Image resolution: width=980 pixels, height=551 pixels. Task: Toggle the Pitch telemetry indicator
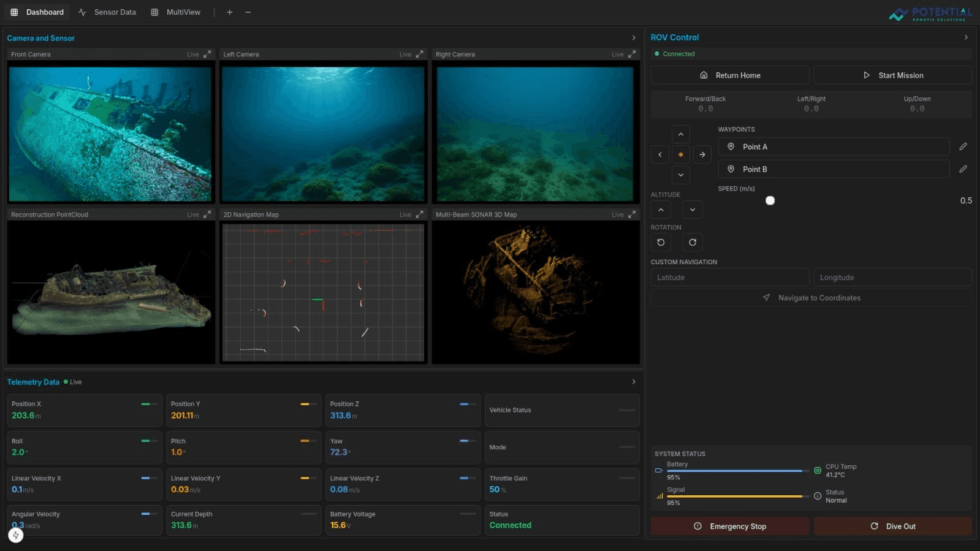(308, 441)
